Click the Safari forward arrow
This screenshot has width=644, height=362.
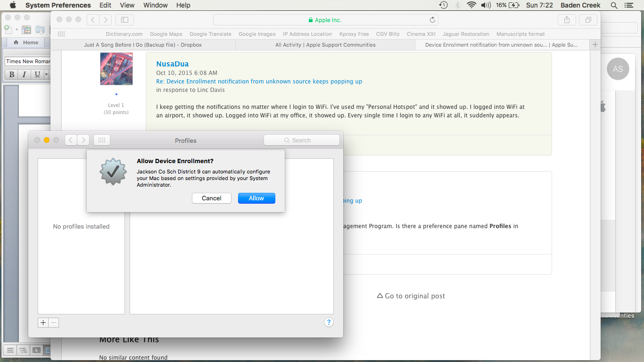[106, 20]
